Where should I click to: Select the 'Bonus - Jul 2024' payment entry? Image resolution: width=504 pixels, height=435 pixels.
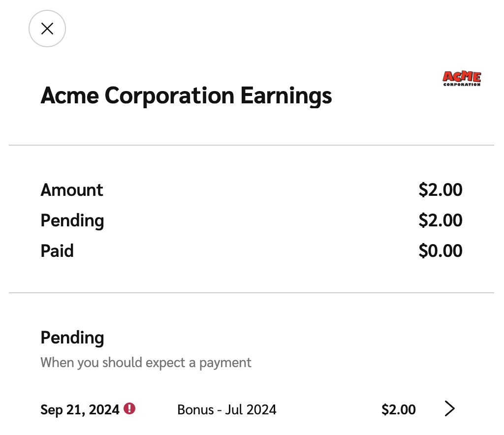point(227,409)
